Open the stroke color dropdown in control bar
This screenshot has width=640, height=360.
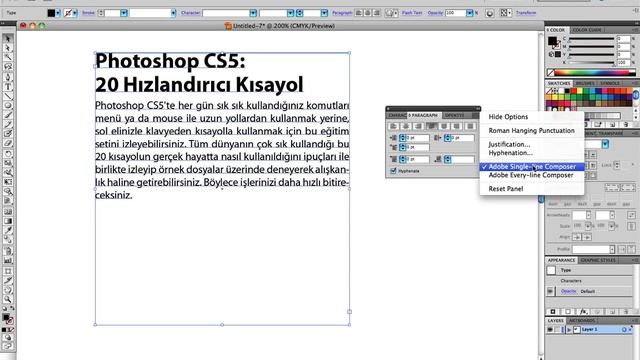75,13
